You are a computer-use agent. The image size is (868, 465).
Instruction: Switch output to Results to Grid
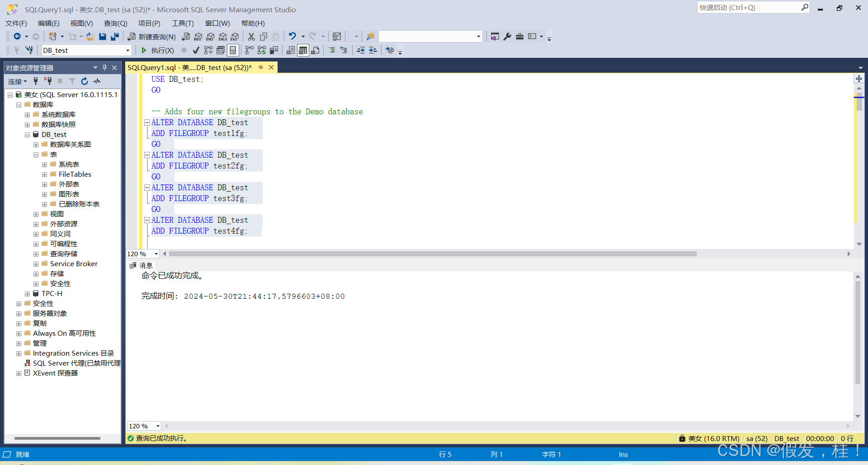coord(303,50)
